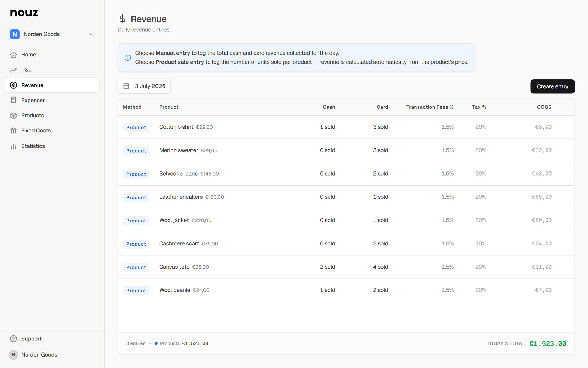This screenshot has width=588, height=368.
Task: Click the nouz logo
Action: coord(24,13)
